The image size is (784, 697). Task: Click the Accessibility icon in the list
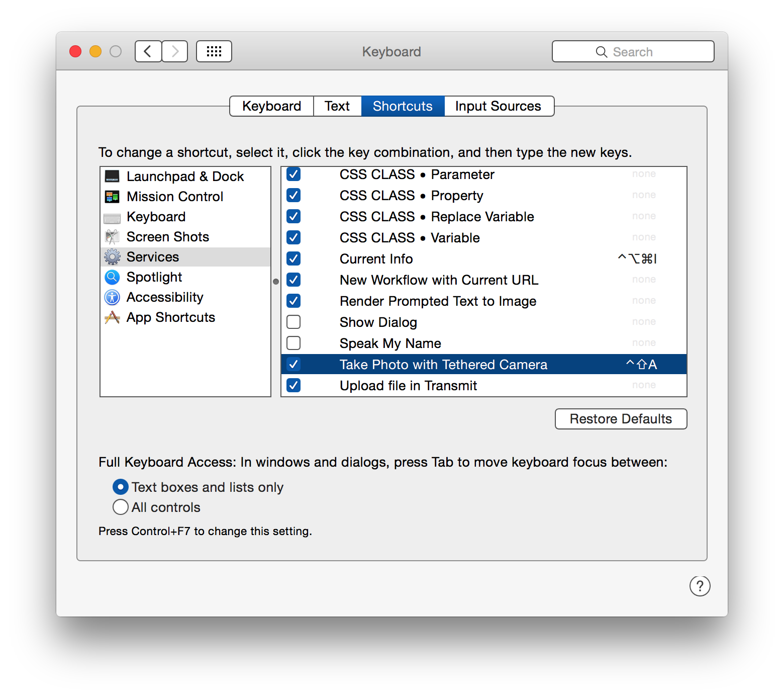(x=112, y=297)
